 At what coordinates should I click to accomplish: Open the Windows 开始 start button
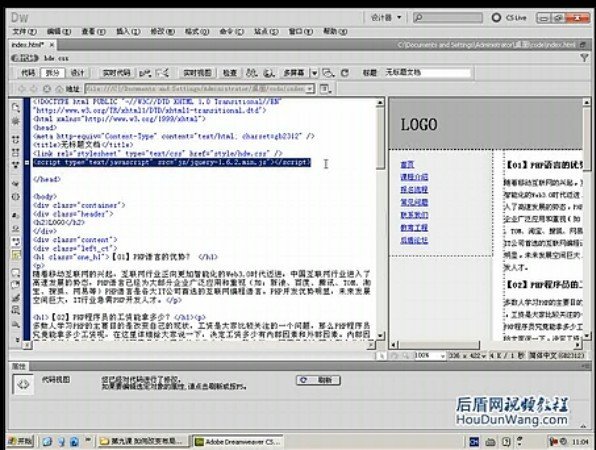click(21, 441)
